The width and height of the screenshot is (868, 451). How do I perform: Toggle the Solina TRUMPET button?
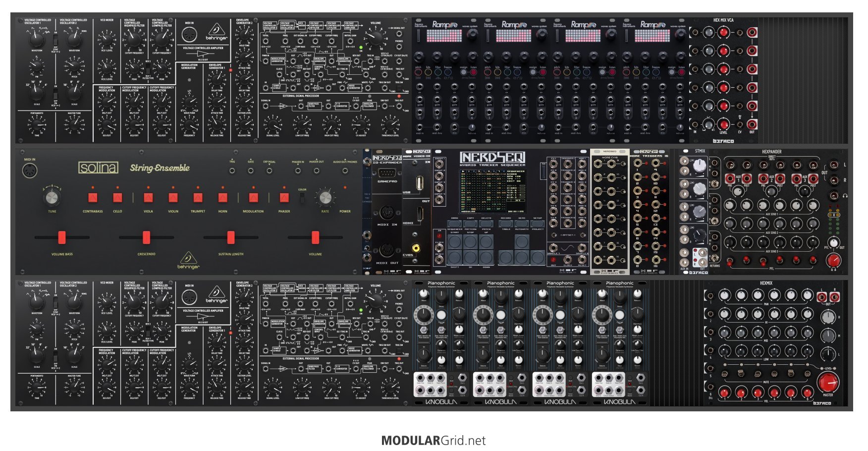point(198,198)
